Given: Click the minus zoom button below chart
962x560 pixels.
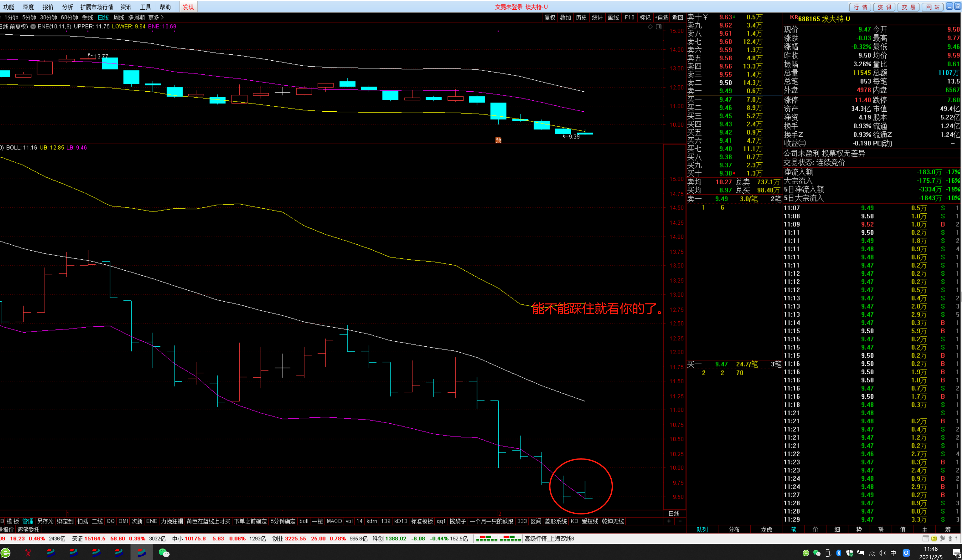Looking at the screenshot, I should (680, 521).
